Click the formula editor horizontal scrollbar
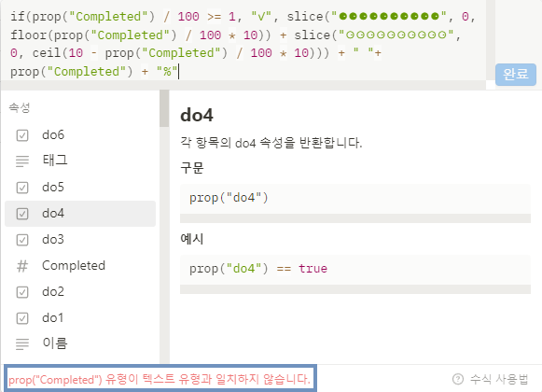 [x=243, y=85]
